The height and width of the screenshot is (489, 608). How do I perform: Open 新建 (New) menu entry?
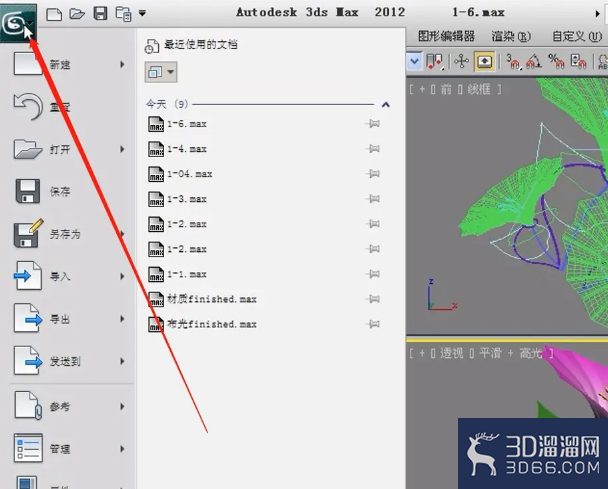(x=70, y=64)
